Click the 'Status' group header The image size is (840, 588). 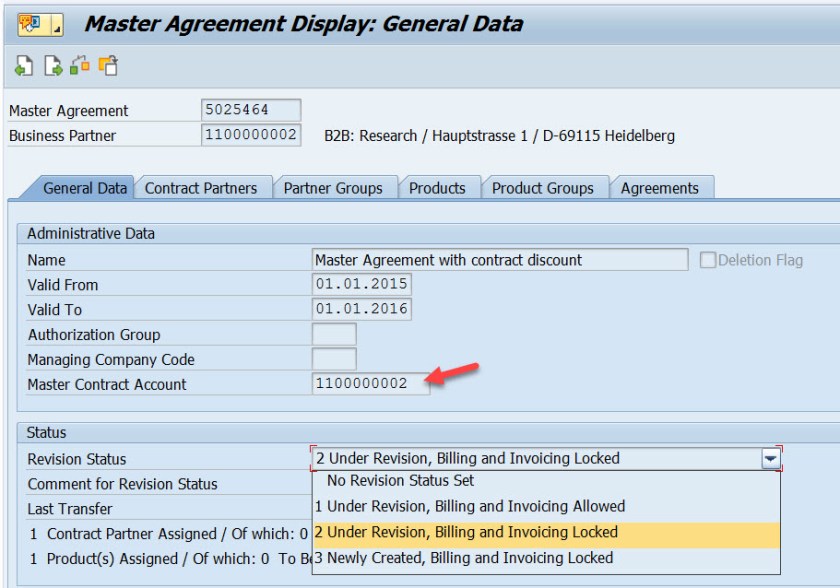pyautogui.click(x=46, y=433)
